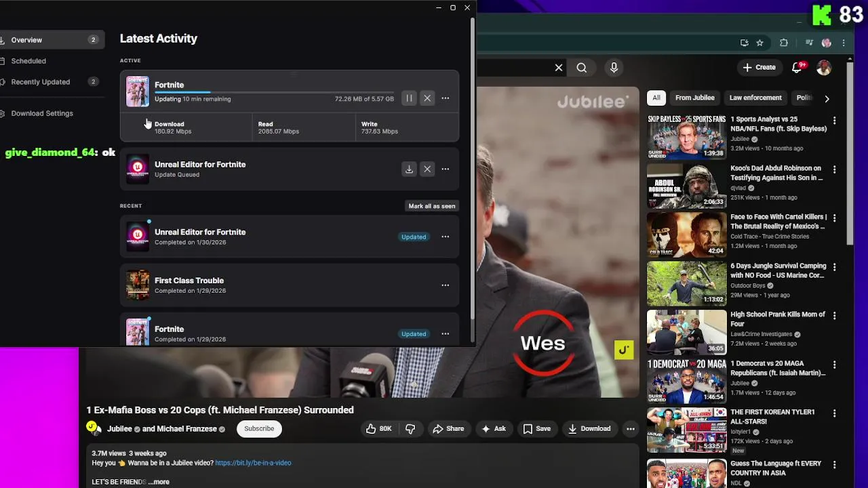Open browser extensions puzzle icon

[x=784, y=43]
